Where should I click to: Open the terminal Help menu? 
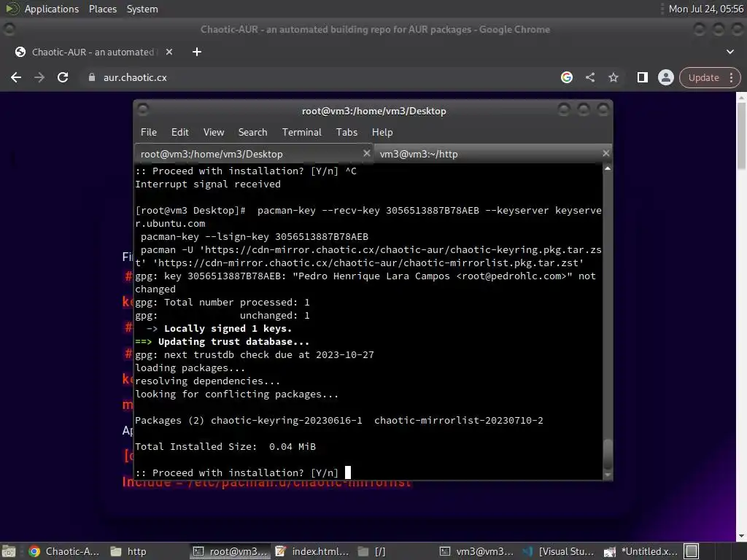(x=382, y=133)
